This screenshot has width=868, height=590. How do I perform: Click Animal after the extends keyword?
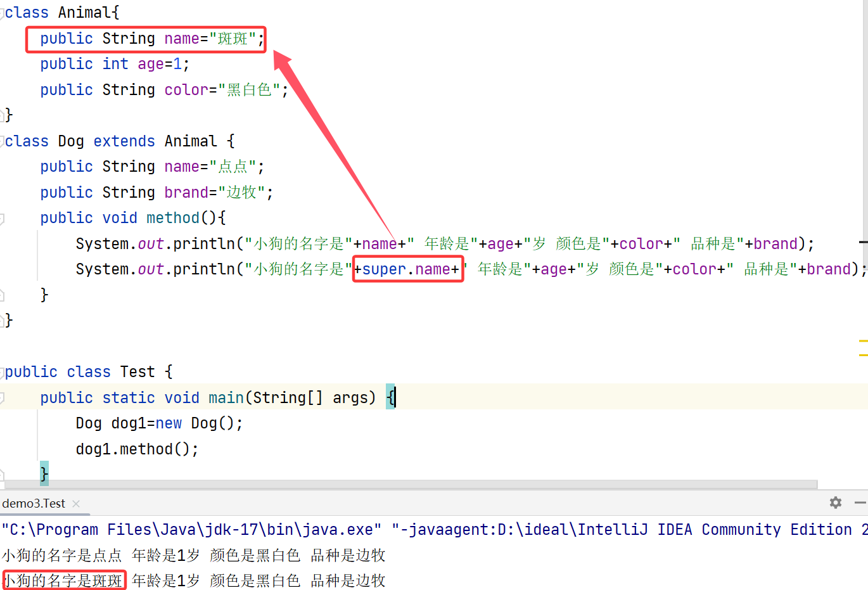pyautogui.click(x=191, y=141)
